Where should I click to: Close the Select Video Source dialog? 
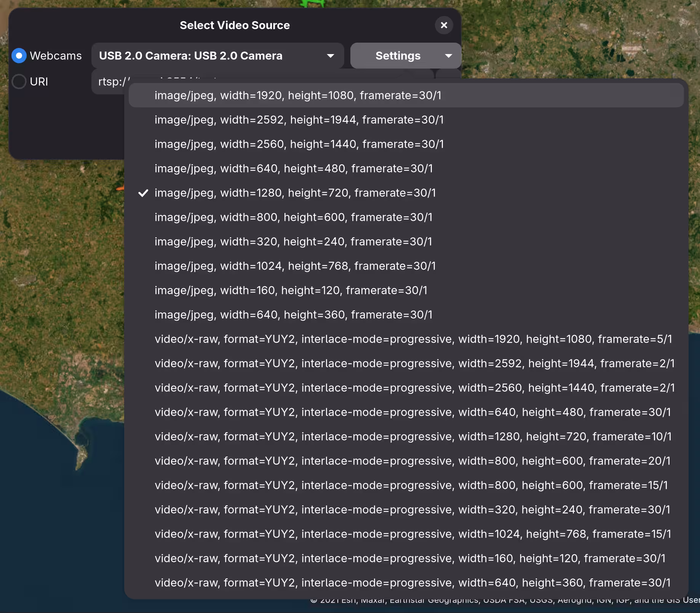[x=444, y=25]
